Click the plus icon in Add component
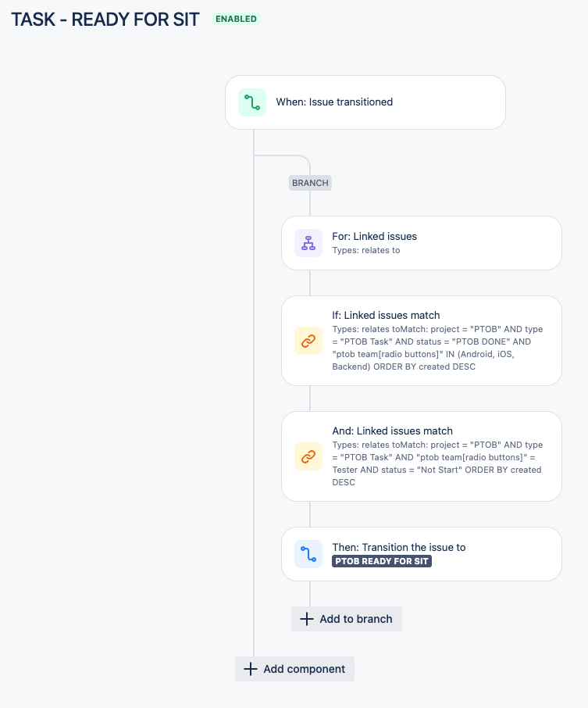The height and width of the screenshot is (708, 588). (251, 669)
